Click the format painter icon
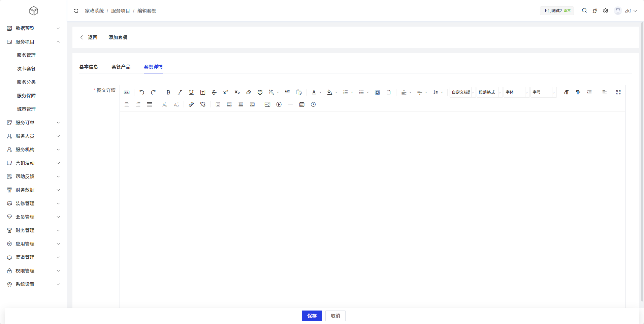Screen dimensions: 644x324 [260, 92]
